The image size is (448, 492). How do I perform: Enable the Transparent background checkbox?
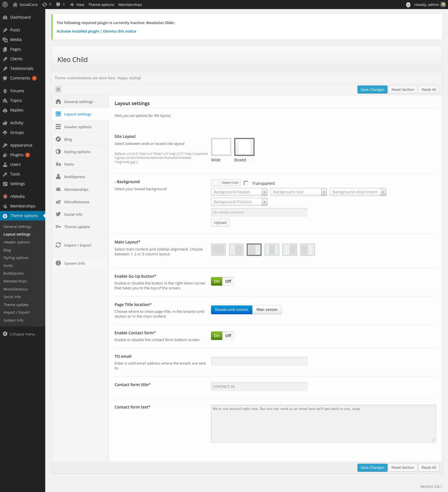pos(246,183)
